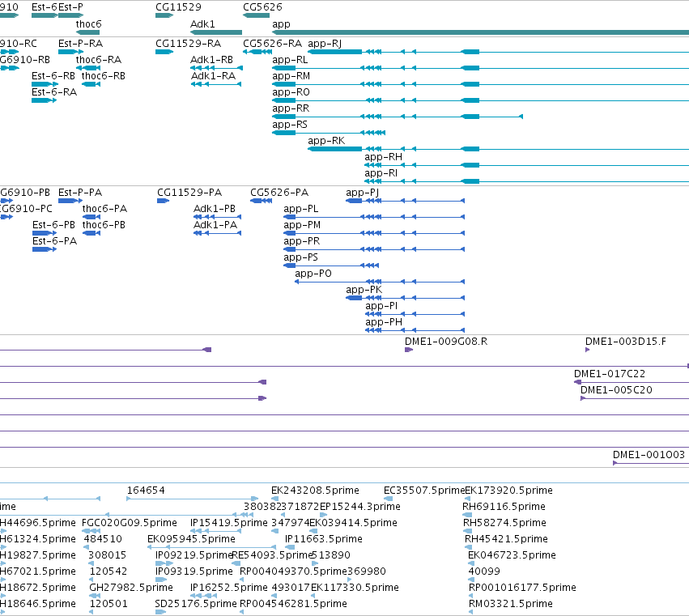
Task: Click the app gene label
Action: pos(281,24)
